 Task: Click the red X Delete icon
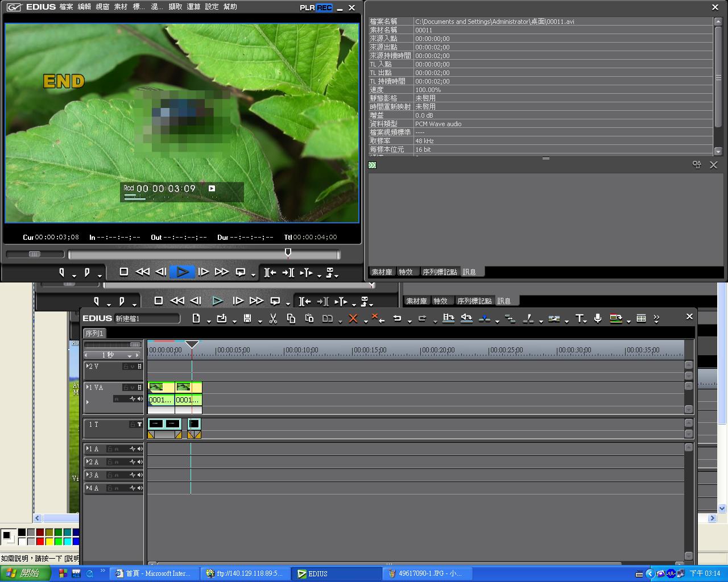pos(353,318)
